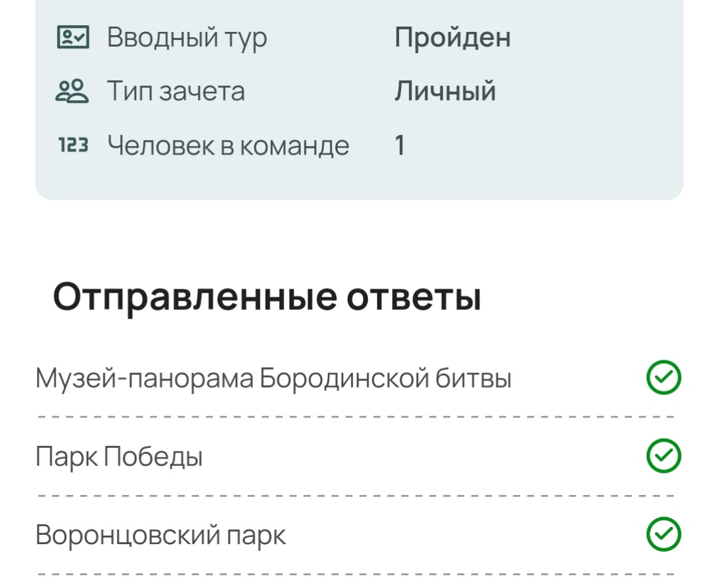Select the Тип зачета label

click(x=176, y=91)
